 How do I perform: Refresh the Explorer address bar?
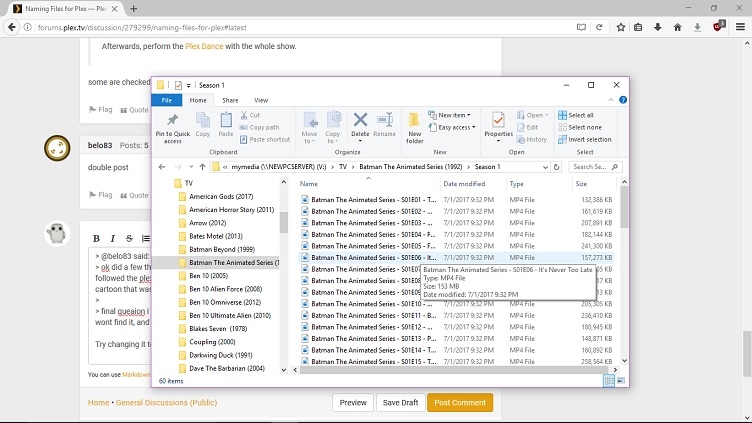point(556,167)
